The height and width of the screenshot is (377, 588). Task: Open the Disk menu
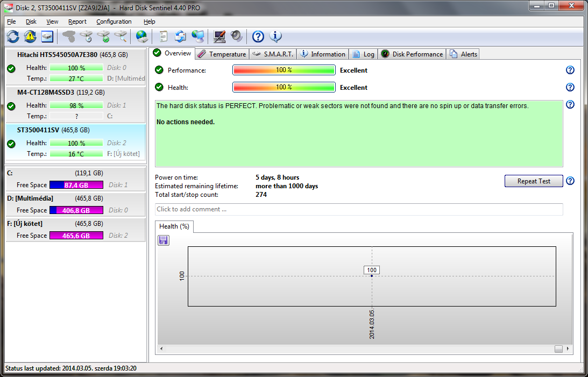click(31, 22)
